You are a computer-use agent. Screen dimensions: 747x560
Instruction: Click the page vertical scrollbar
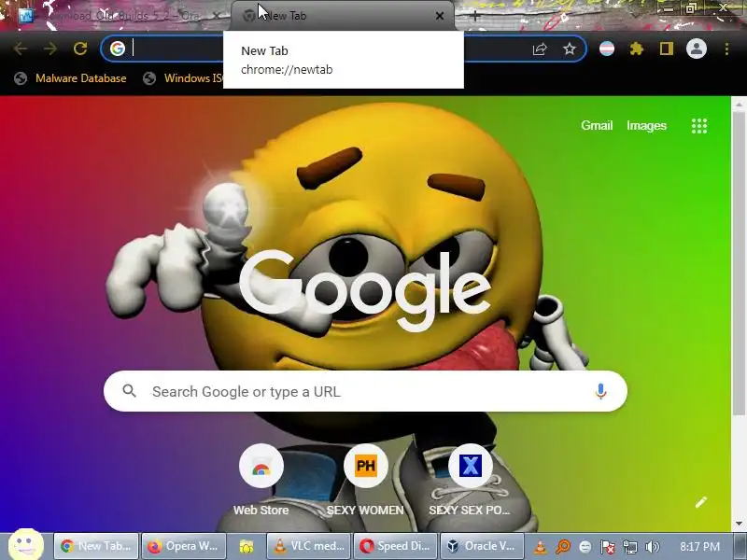[739, 262]
